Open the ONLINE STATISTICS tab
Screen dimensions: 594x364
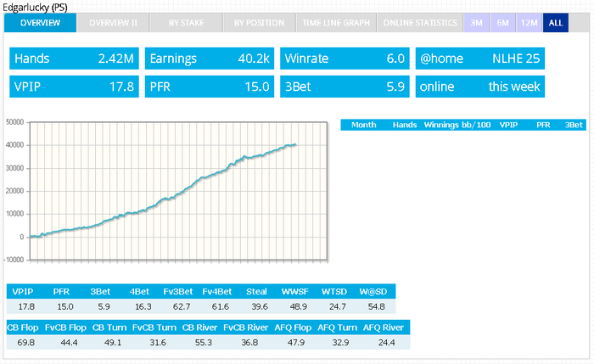click(x=420, y=23)
